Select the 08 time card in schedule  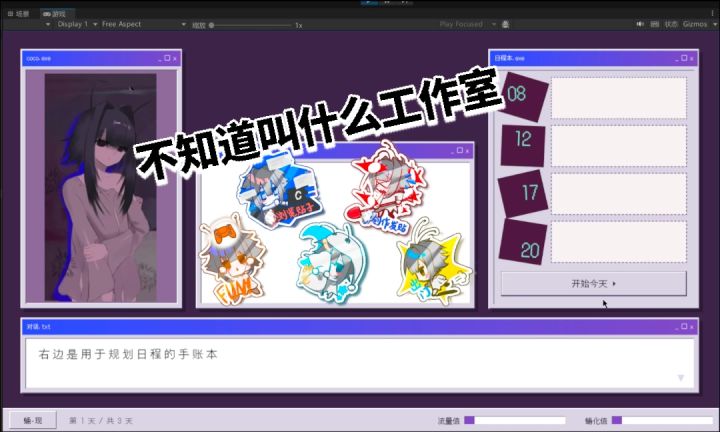pos(523,96)
